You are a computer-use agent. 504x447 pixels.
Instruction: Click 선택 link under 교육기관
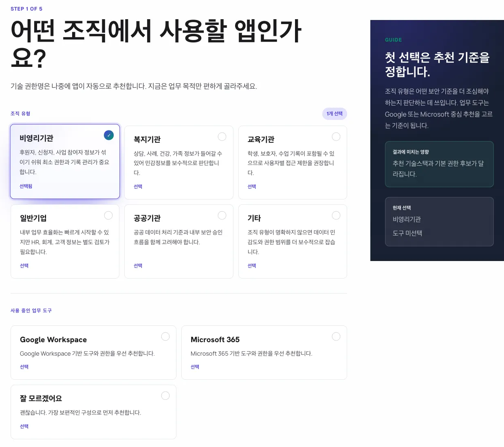pos(252,186)
